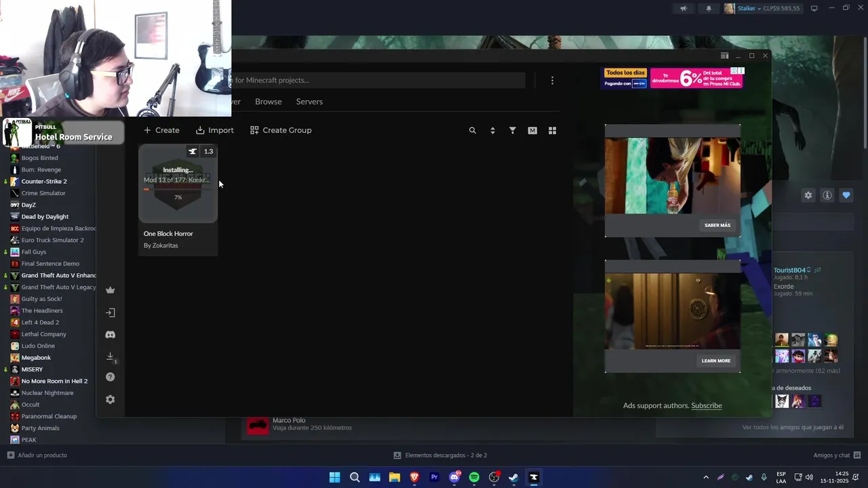Viewport: 868px width, 488px height.
Task: Toggle the M view button in CurseForge
Action: pyautogui.click(x=532, y=130)
